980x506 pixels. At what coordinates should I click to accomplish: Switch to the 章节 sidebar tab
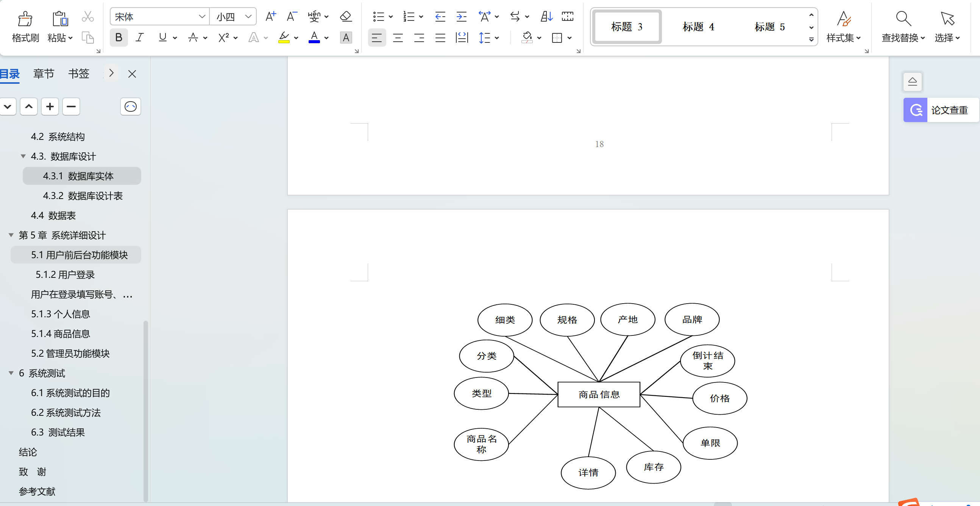[44, 74]
